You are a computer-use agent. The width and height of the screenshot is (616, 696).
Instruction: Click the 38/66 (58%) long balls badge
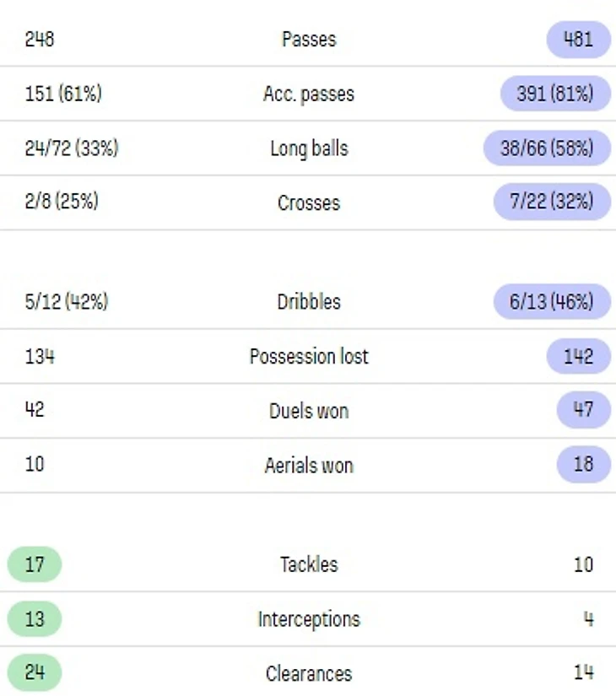(x=547, y=148)
